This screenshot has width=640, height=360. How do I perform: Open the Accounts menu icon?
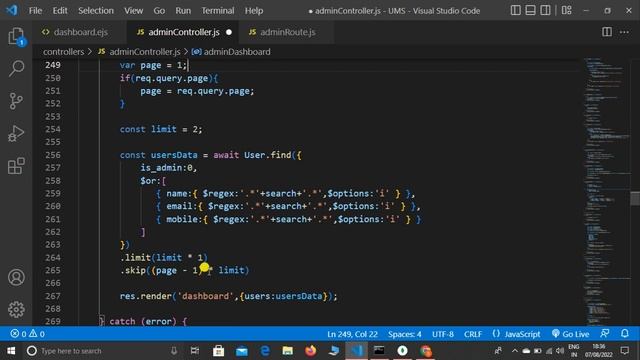click(x=16, y=277)
